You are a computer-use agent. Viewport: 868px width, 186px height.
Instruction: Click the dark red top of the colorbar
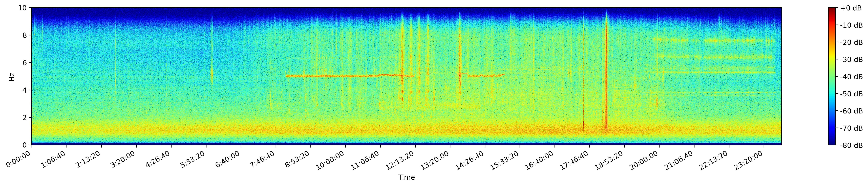[832, 9]
